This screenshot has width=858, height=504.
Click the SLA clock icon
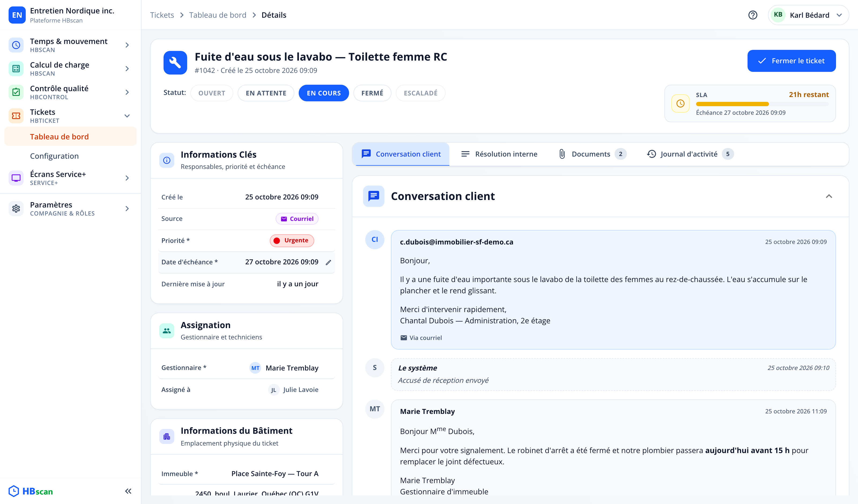[x=680, y=103]
